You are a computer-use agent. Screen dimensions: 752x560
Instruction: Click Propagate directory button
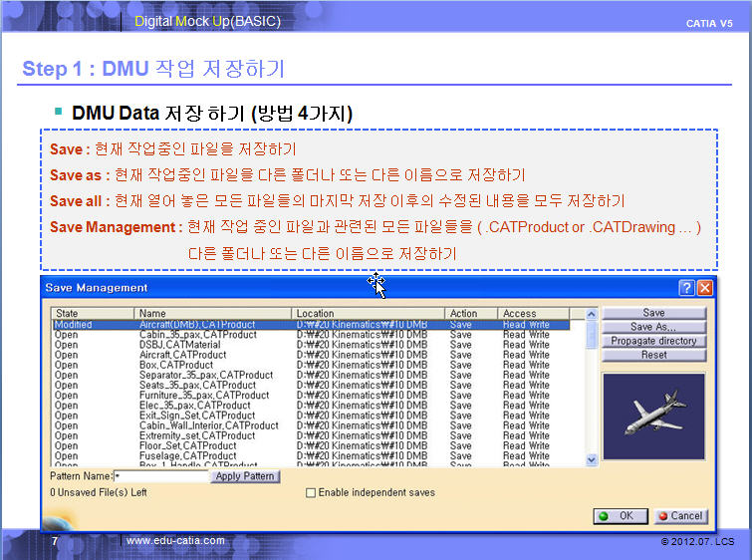tap(653, 341)
